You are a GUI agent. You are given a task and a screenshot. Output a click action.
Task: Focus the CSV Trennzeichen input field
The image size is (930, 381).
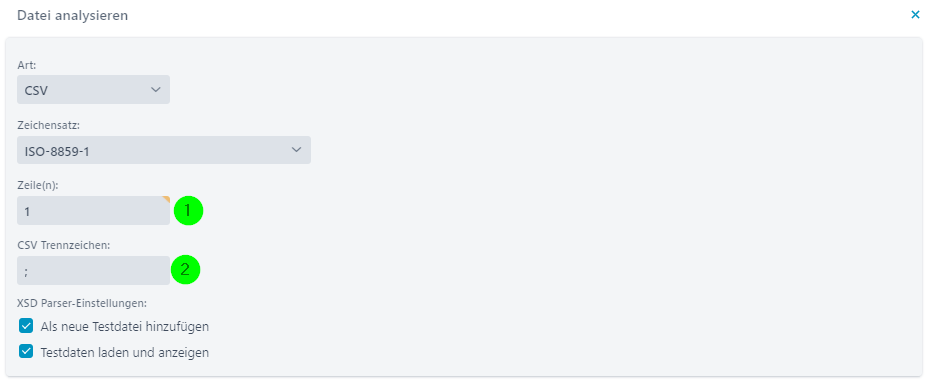(94, 271)
